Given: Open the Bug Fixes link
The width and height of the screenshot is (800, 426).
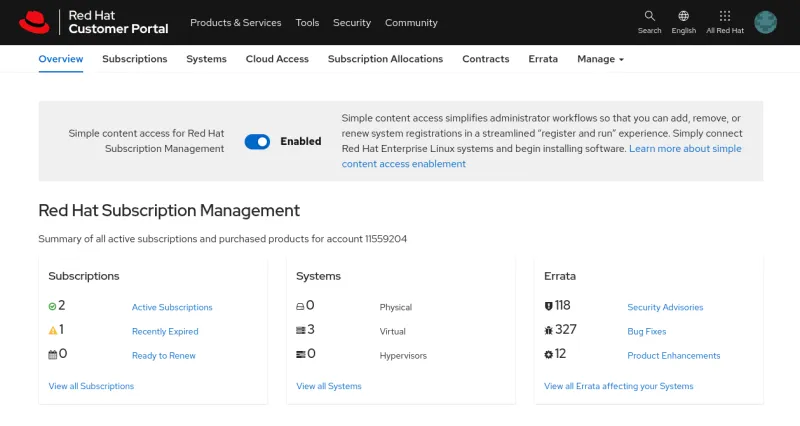Looking at the screenshot, I should click(x=646, y=331).
